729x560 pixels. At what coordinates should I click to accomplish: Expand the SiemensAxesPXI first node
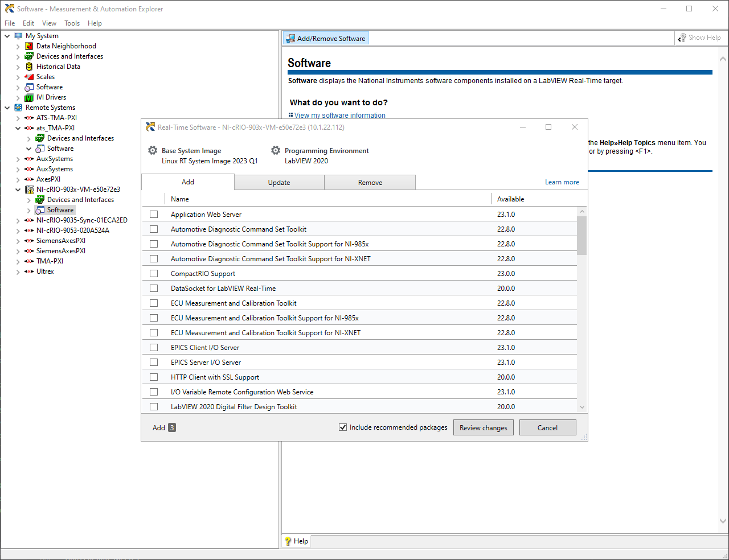(x=18, y=241)
